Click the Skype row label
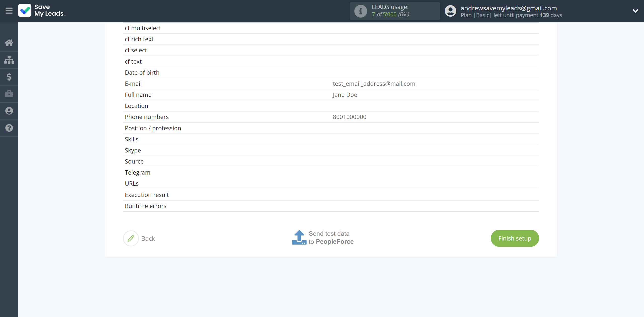This screenshot has width=644, height=317. pyautogui.click(x=133, y=150)
